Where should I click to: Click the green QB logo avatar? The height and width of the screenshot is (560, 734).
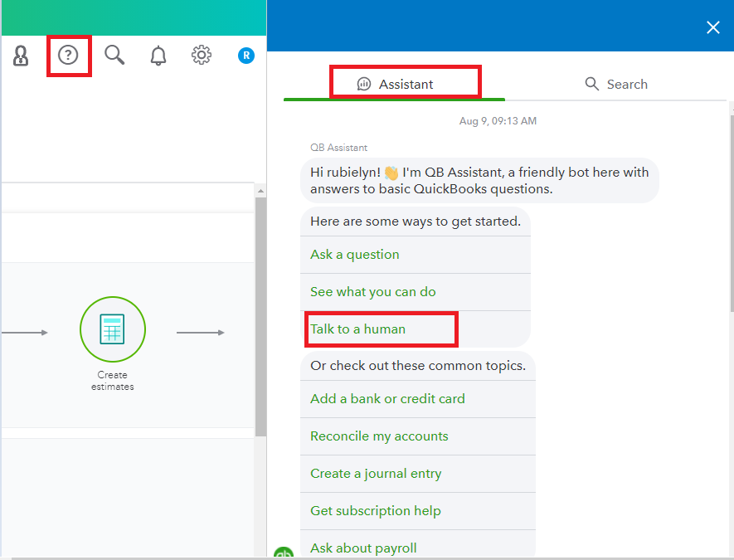[x=284, y=554]
